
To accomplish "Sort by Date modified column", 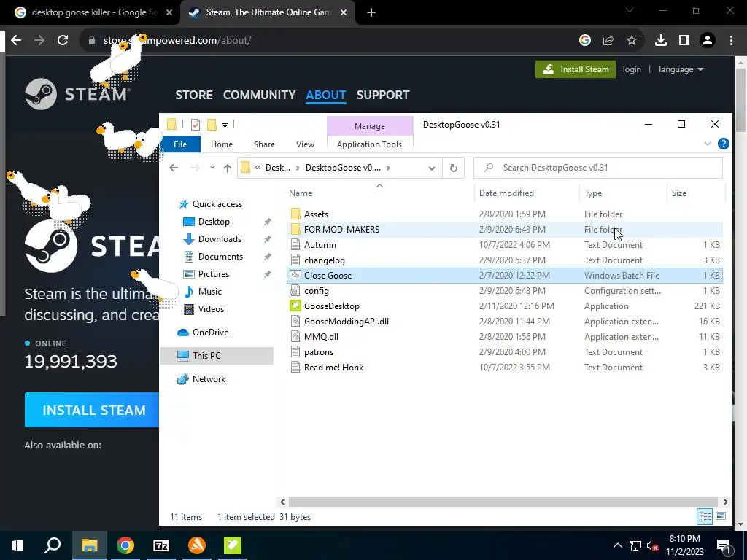I will click(506, 192).
